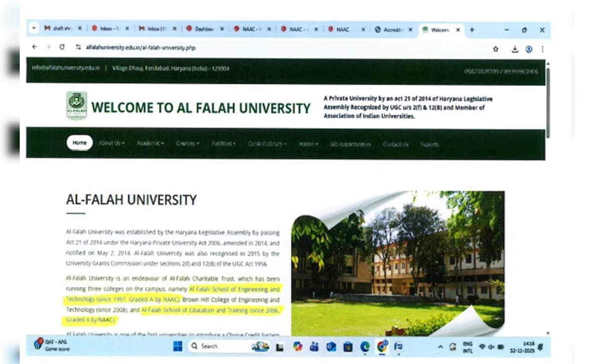Open the Contact Us link
The image size is (592, 364).
click(x=396, y=145)
